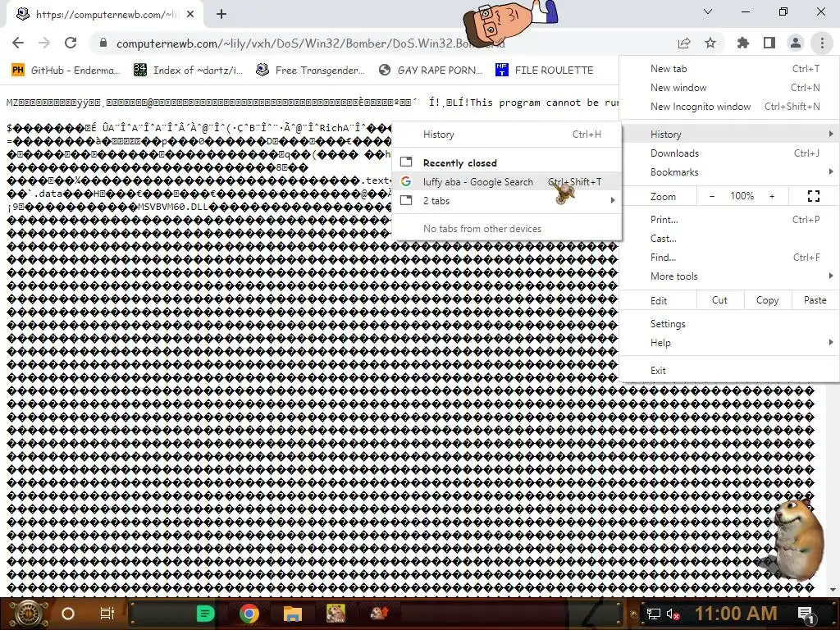The height and width of the screenshot is (630, 840).
Task: Click the 11:00 AM taskbar clock
Action: 736,614
